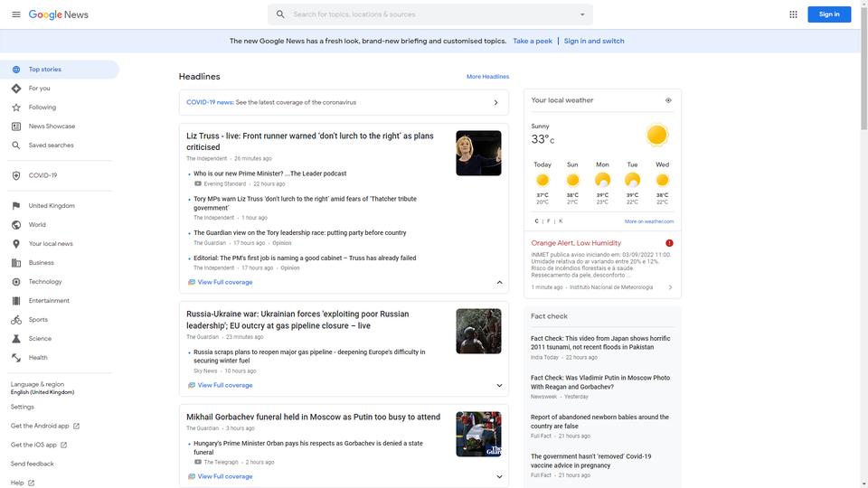Open Settings in the sidebar
Image resolution: width=868 pixels, height=488 pixels.
click(x=22, y=408)
